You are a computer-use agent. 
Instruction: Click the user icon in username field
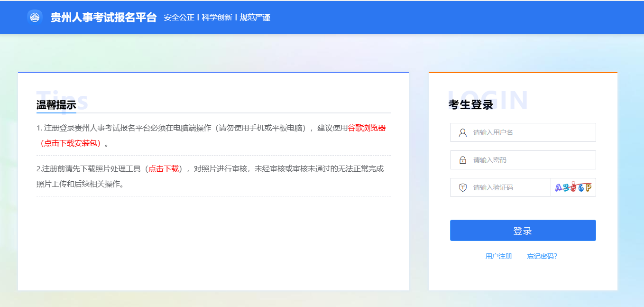point(463,132)
